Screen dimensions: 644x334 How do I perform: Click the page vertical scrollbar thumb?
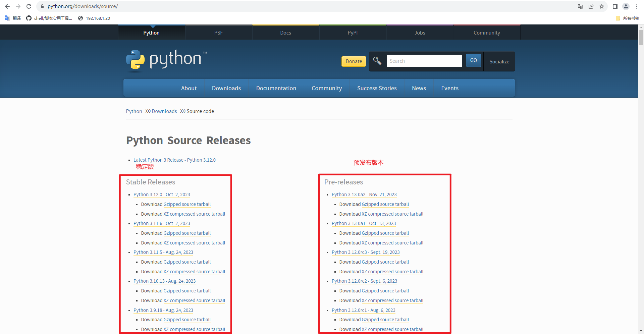click(641, 38)
